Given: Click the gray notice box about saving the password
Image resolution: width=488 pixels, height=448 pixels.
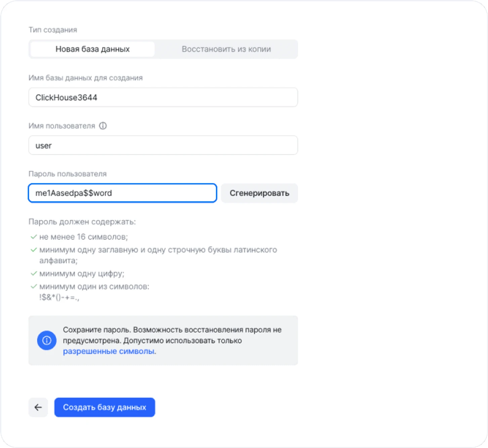Looking at the screenshot, I should pyautogui.click(x=163, y=340).
